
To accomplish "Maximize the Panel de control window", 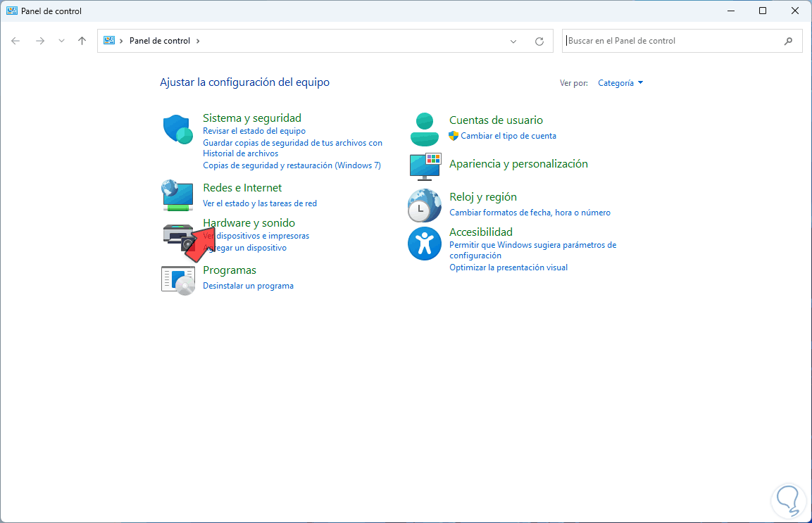I will [762, 11].
